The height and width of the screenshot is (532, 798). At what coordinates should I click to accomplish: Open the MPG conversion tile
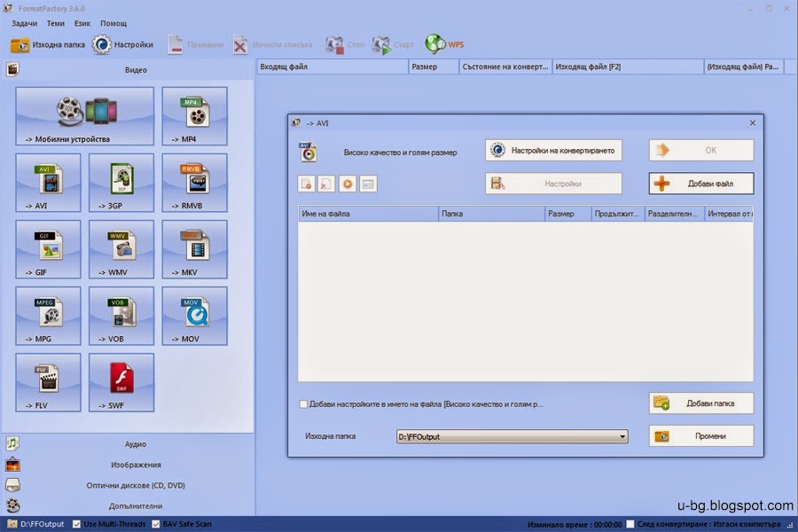tap(48, 317)
